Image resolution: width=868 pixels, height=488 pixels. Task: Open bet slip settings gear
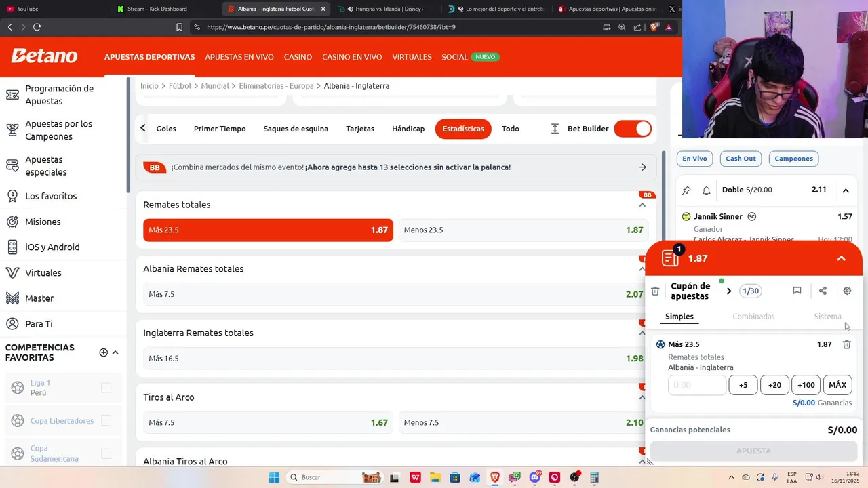click(847, 291)
